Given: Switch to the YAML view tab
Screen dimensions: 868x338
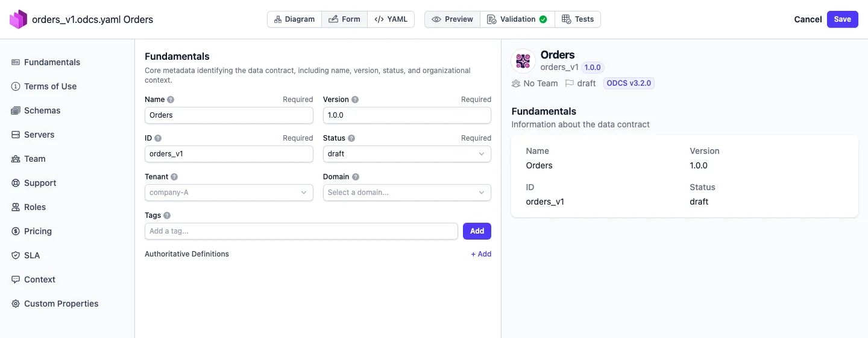Looking at the screenshot, I should (391, 19).
